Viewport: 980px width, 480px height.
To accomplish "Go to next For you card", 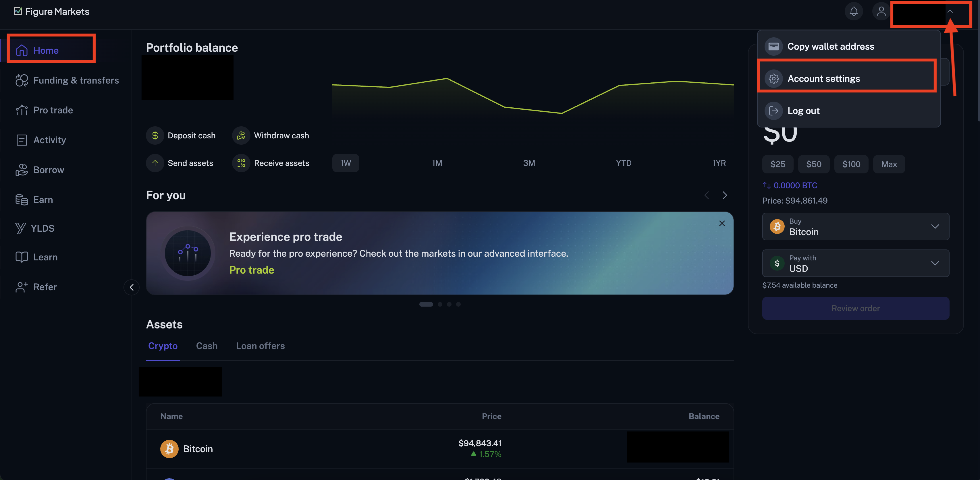I will [725, 195].
